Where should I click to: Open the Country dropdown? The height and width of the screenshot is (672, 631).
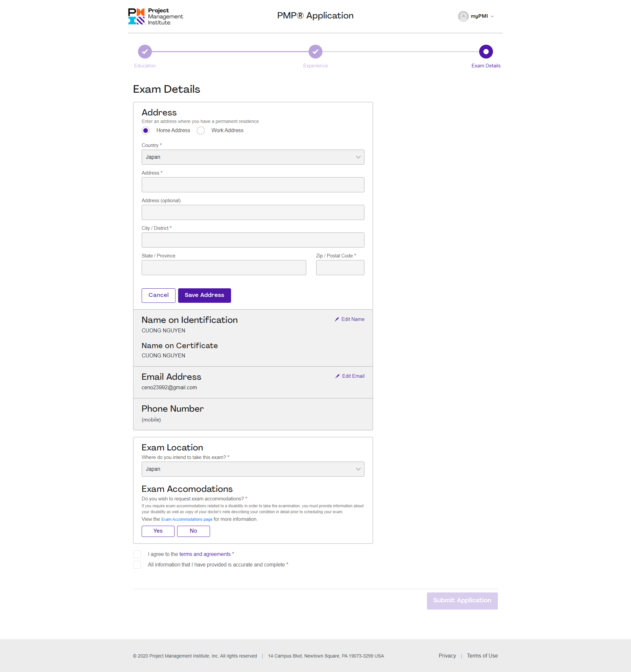[x=252, y=157]
